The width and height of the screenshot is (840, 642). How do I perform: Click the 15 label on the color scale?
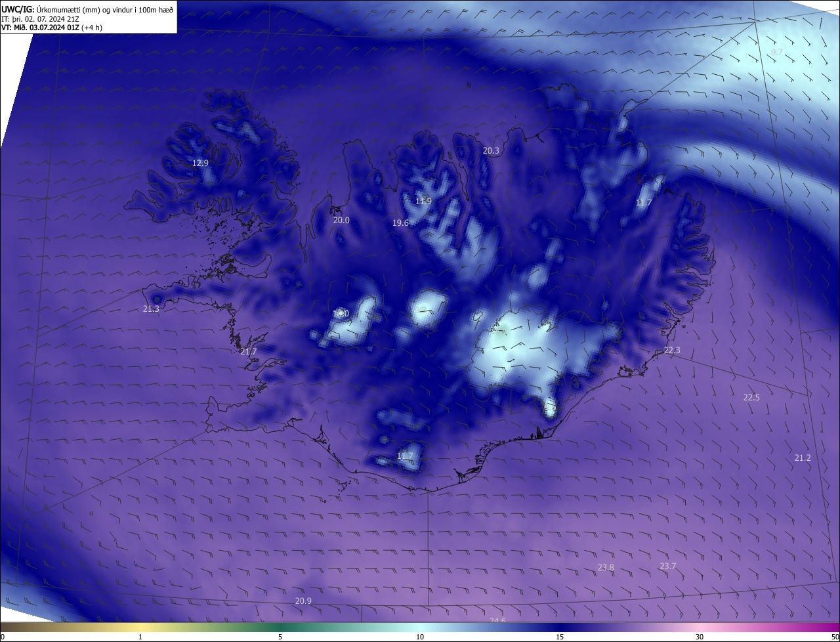point(560,637)
